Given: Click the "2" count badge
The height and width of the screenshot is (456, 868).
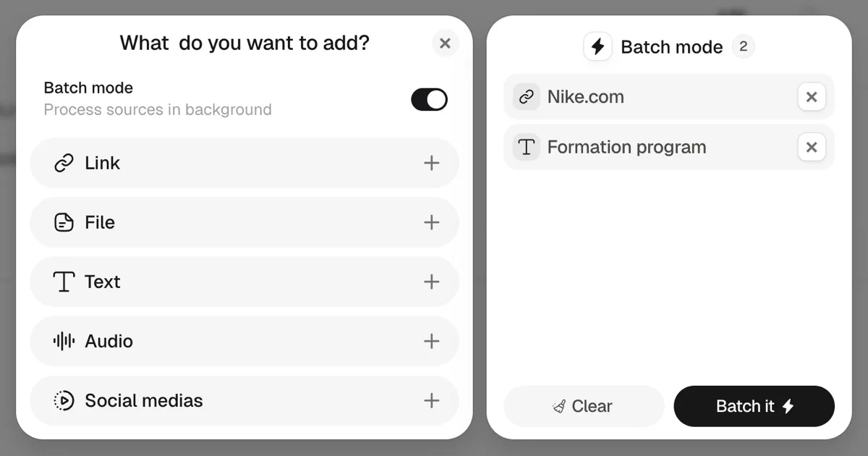Looking at the screenshot, I should 744,46.
